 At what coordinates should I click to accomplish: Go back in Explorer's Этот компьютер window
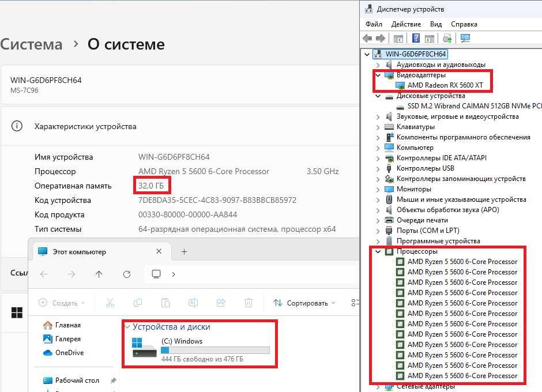pyautogui.click(x=44, y=274)
